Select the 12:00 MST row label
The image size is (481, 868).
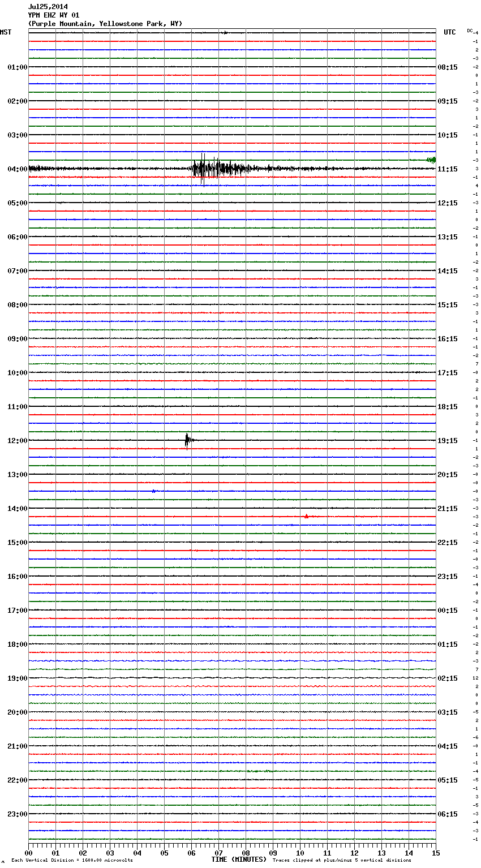click(17, 441)
